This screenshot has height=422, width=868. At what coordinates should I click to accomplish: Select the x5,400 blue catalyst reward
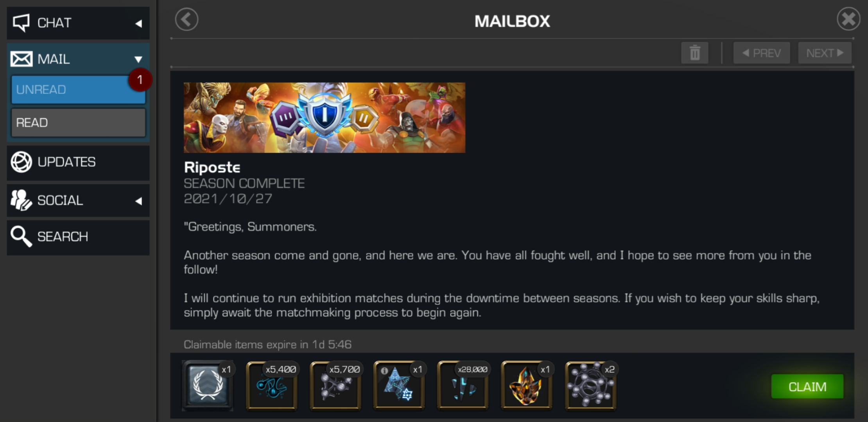(271, 386)
